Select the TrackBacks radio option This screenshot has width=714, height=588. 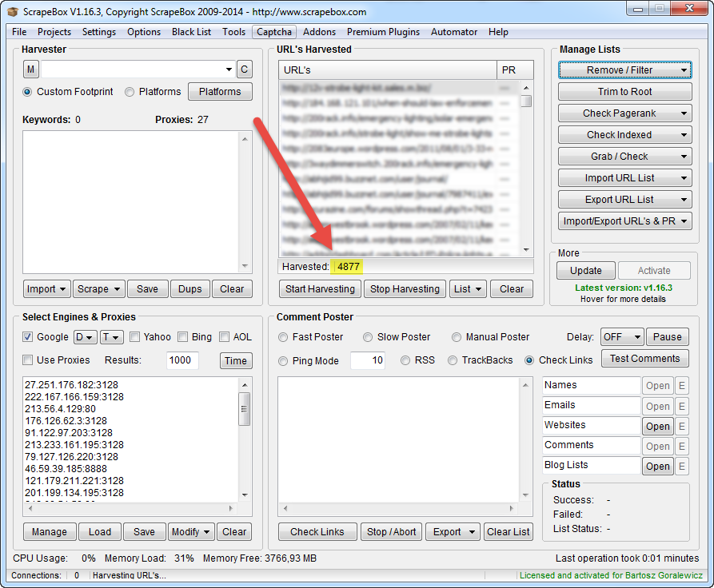(453, 360)
